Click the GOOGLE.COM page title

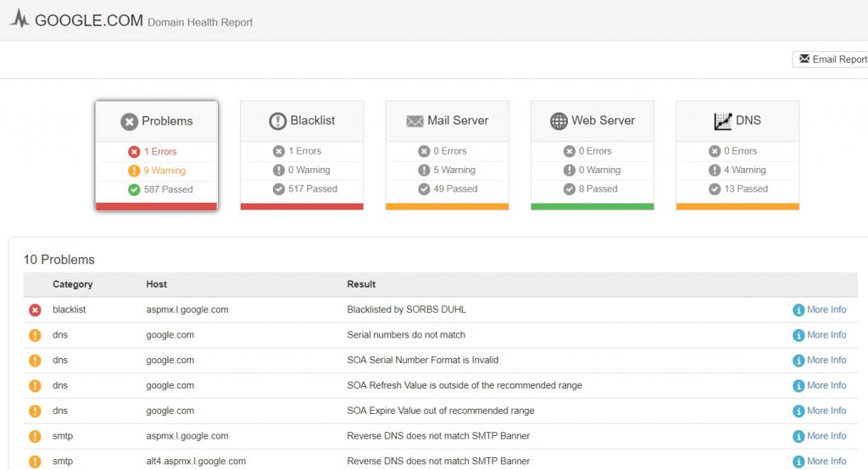(88, 20)
